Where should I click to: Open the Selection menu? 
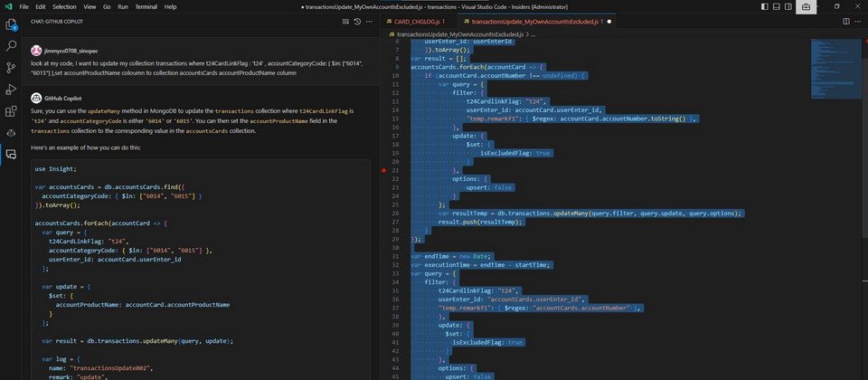pos(65,6)
